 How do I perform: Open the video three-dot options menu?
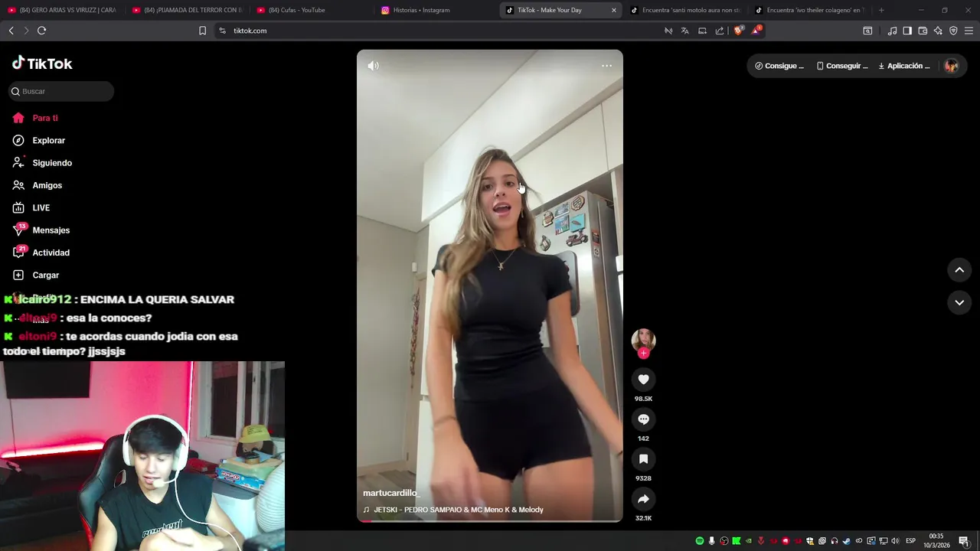pos(606,66)
